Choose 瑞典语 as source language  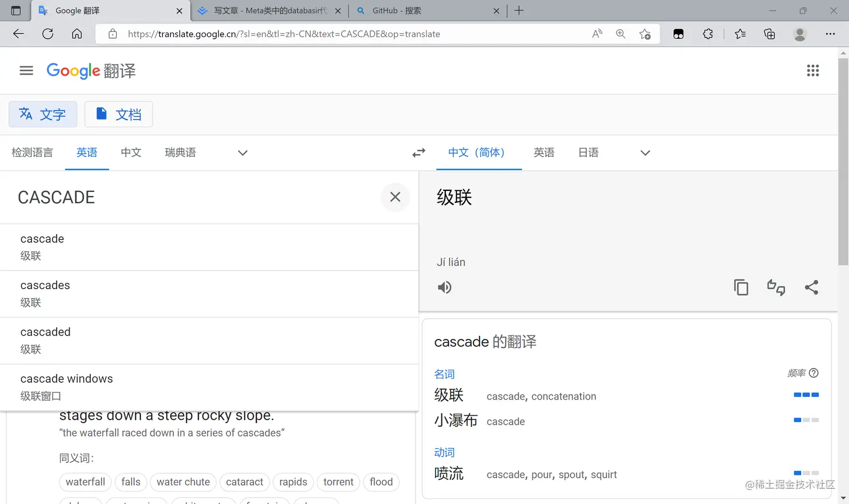coord(180,153)
